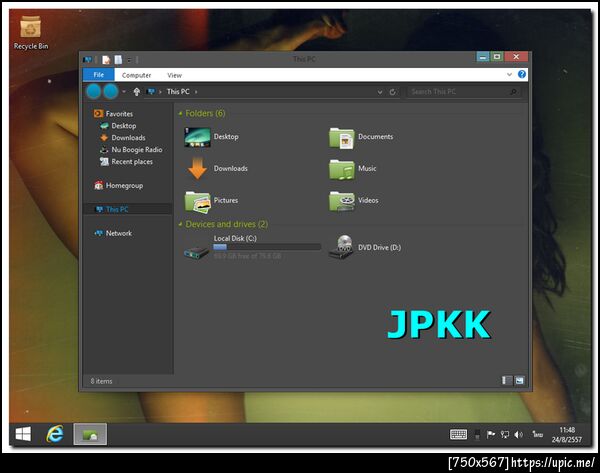This screenshot has width=600, height=473.
Task: Open the Windows Start button
Action: click(x=23, y=434)
